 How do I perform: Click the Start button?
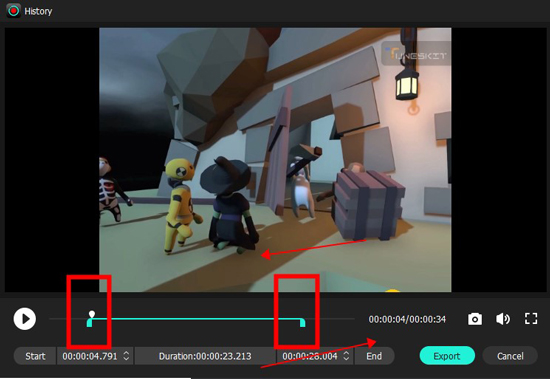click(35, 356)
